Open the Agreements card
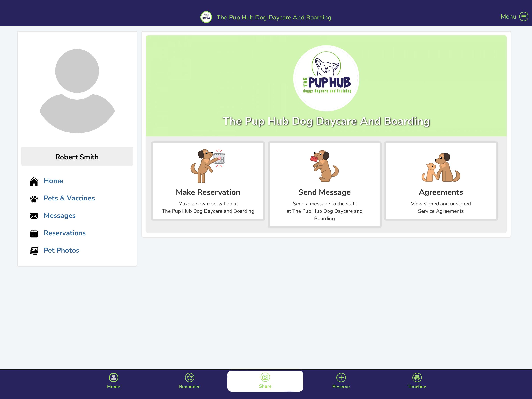 tap(441, 181)
